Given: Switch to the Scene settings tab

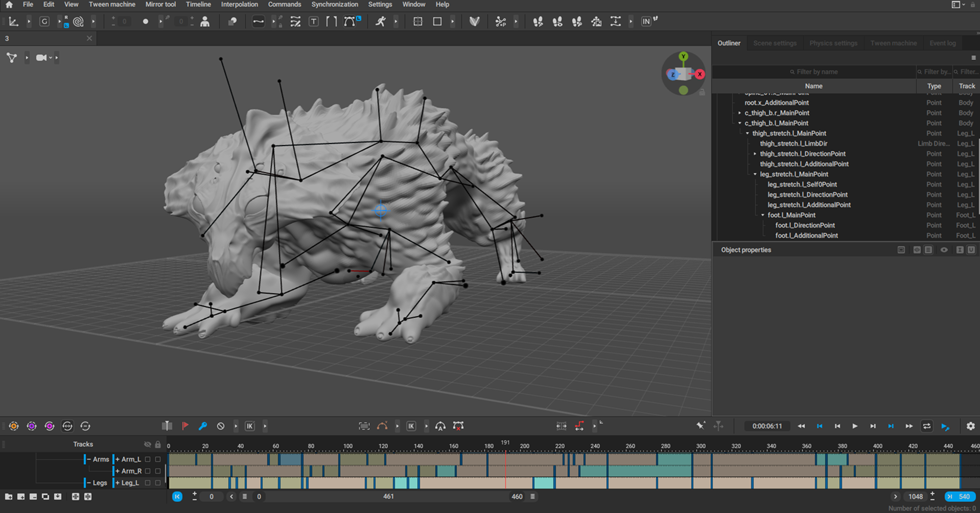Looking at the screenshot, I should (775, 43).
